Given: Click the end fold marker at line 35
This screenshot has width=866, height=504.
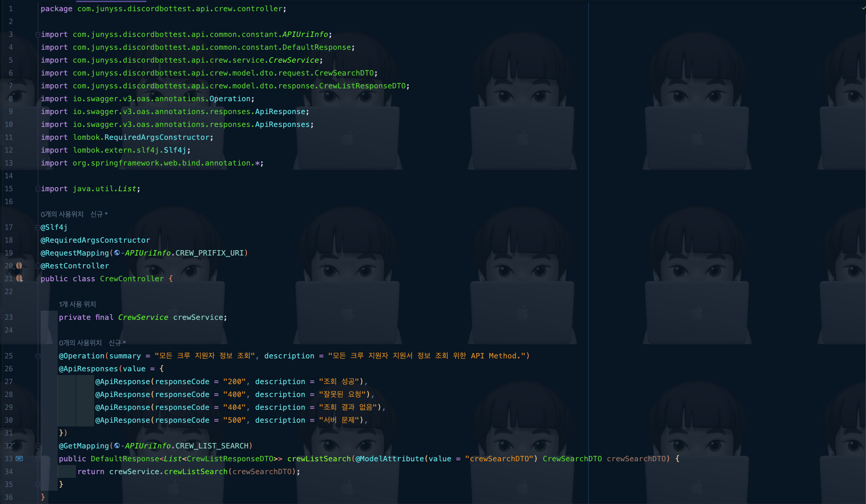Looking at the screenshot, I should coord(38,484).
